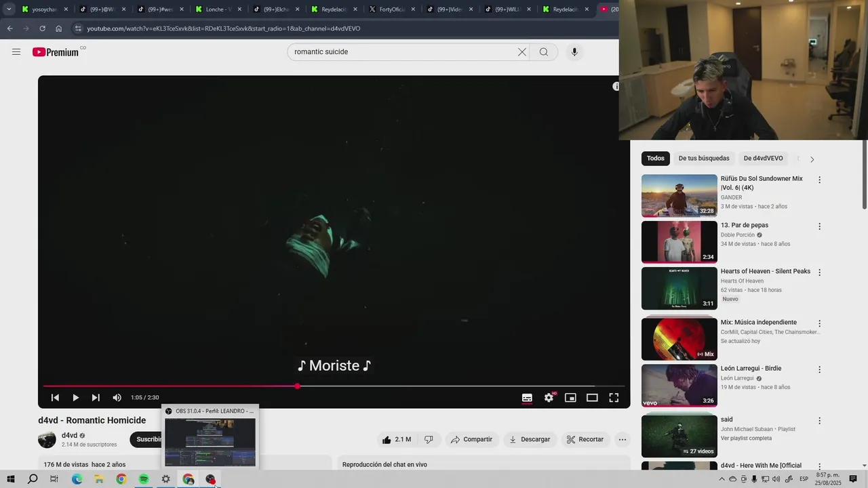868x488 pixels.
Task: Play the paused d4vd video
Action: [75, 398]
